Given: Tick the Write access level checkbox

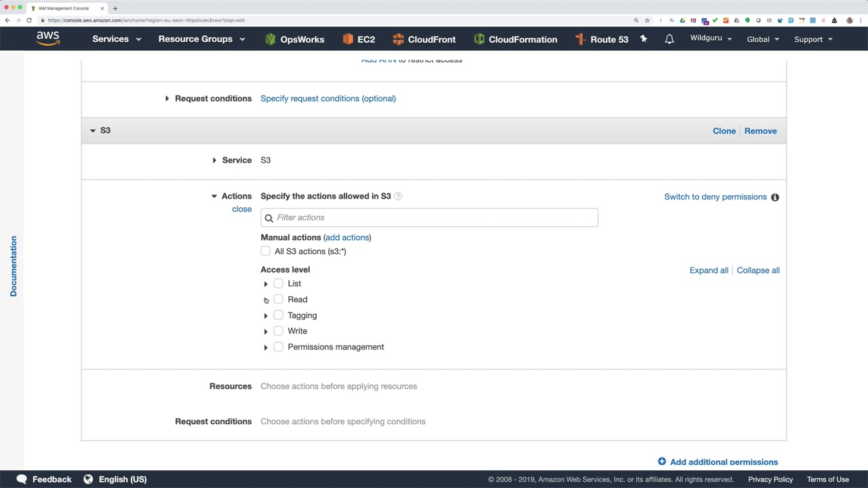Looking at the screenshot, I should pos(278,331).
